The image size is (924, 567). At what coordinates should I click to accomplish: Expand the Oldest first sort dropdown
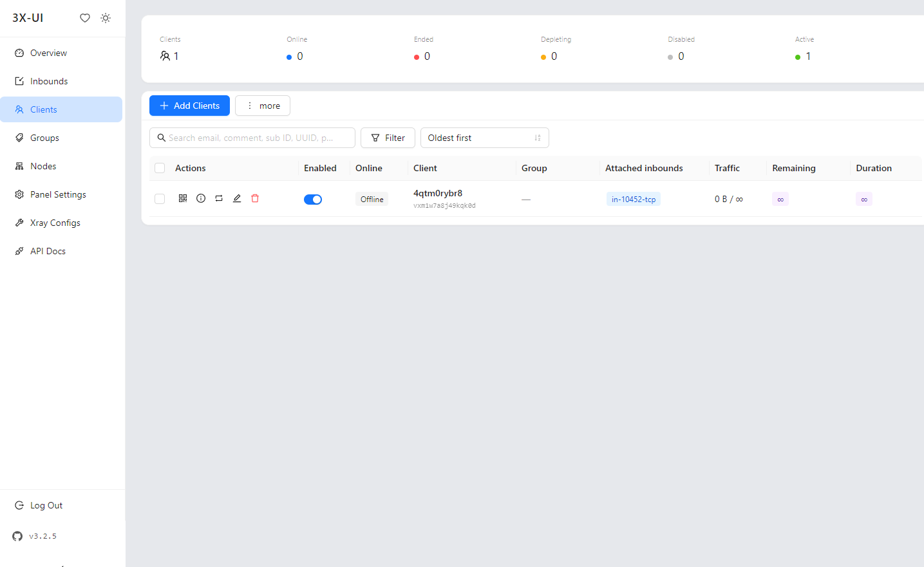coord(485,138)
